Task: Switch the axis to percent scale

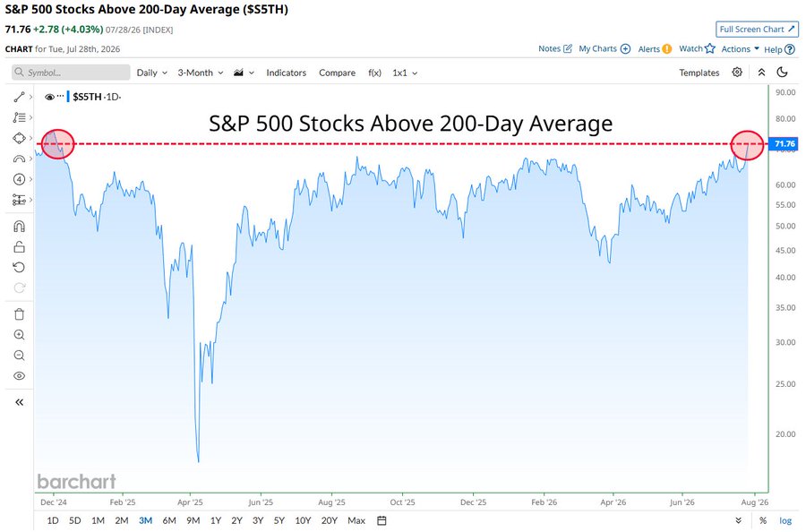Action: coord(763,520)
